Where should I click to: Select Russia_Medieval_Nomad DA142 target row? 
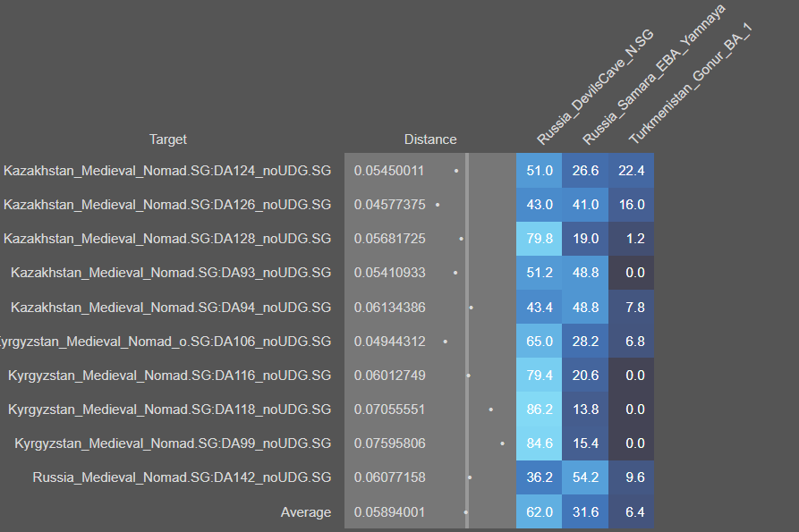(x=182, y=477)
